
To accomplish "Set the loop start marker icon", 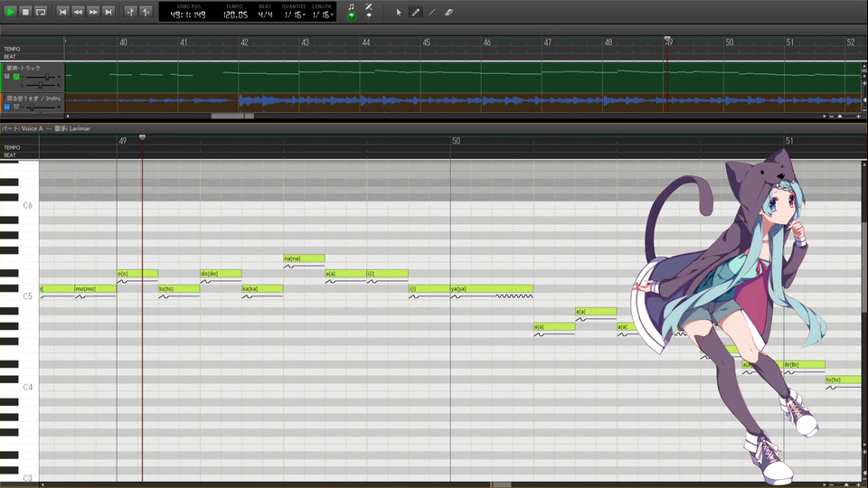I will click(130, 12).
